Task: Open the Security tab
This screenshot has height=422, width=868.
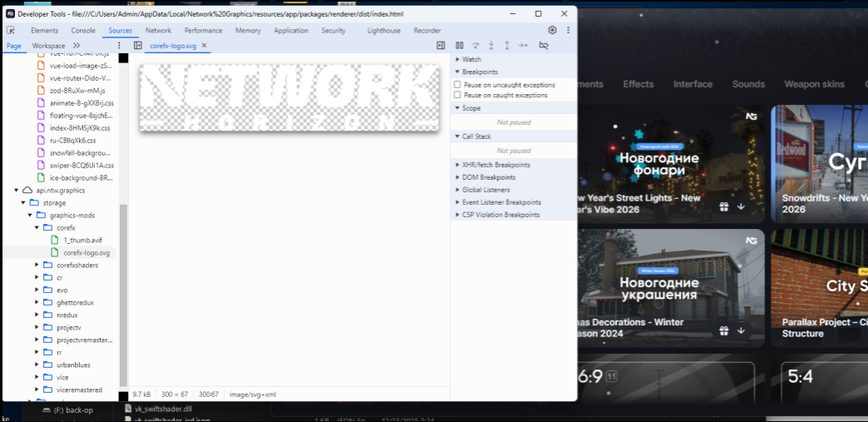Action: coord(333,31)
